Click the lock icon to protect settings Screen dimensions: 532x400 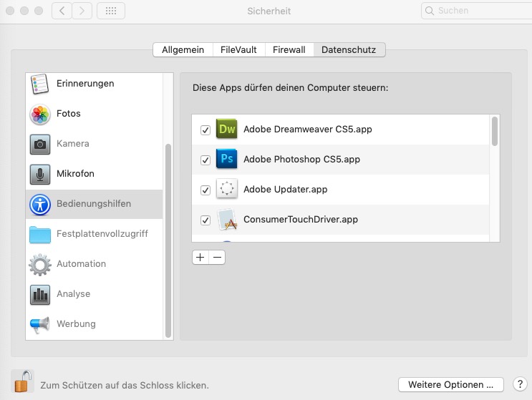[23, 381]
